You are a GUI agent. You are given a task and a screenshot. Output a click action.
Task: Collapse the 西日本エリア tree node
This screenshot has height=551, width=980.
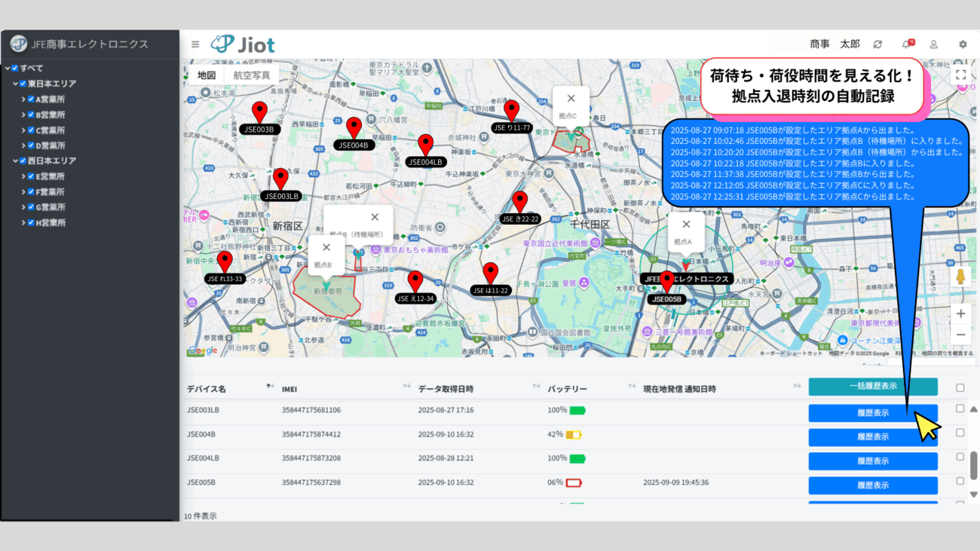click(x=15, y=161)
